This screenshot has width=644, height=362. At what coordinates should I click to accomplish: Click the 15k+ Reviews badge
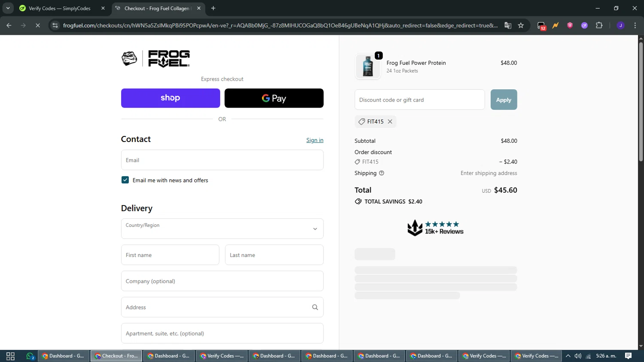pyautogui.click(x=436, y=228)
